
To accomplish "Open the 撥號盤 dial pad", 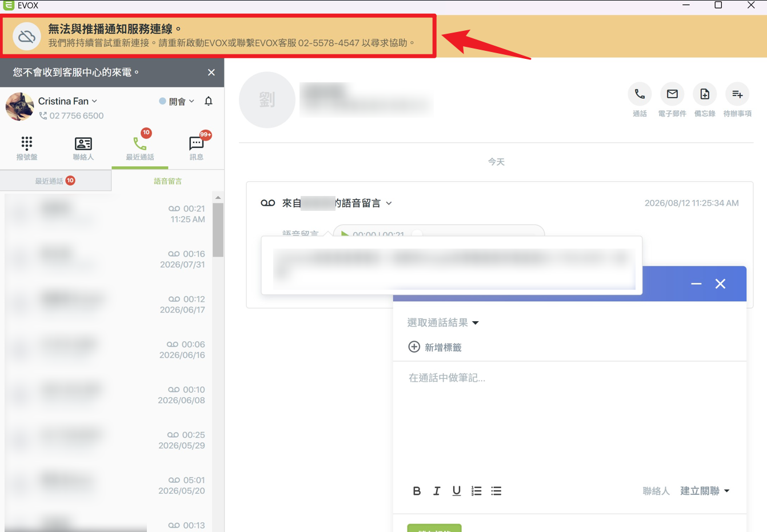I will 27,148.
